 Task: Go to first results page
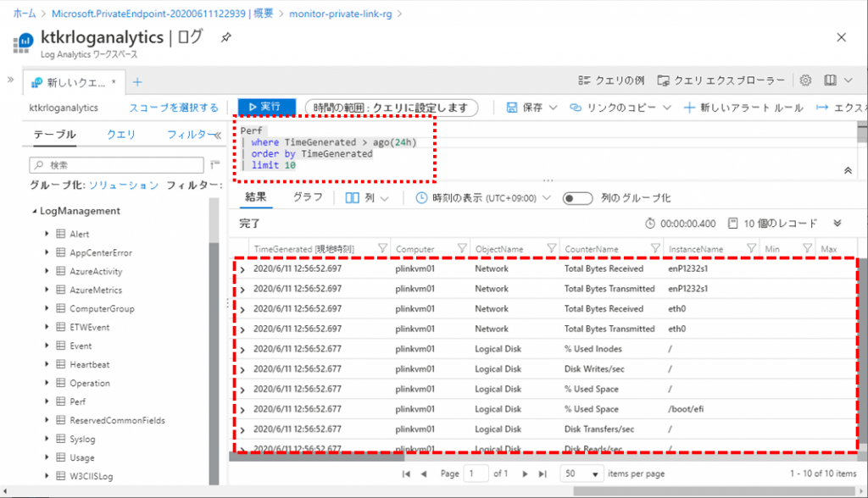pos(406,473)
